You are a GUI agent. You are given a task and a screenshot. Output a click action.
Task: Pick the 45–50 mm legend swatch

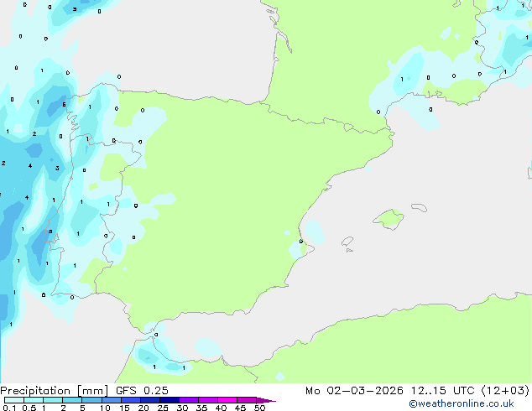coord(247,400)
